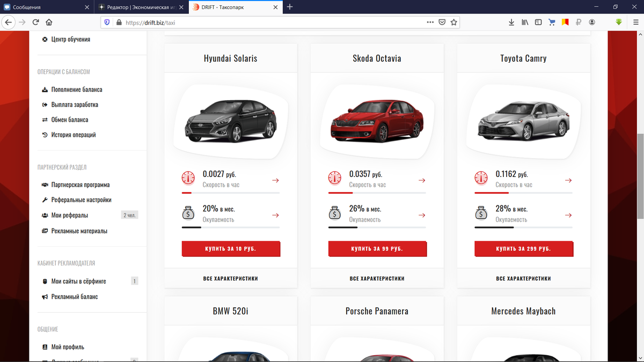The image size is (644, 362).
Task: Open the yellow-red bookmark extension icon
Action: tap(565, 23)
